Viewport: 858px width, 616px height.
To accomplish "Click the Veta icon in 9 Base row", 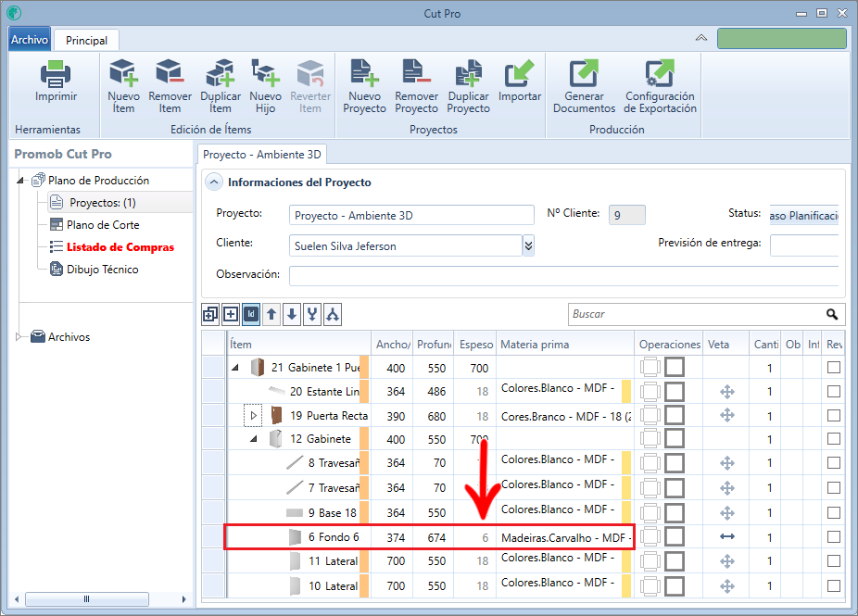I will (727, 513).
